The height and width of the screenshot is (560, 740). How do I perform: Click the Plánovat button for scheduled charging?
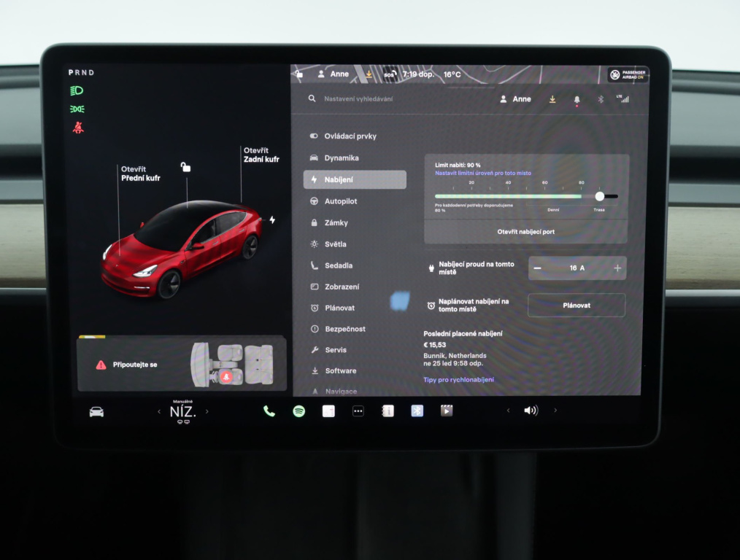tap(577, 306)
